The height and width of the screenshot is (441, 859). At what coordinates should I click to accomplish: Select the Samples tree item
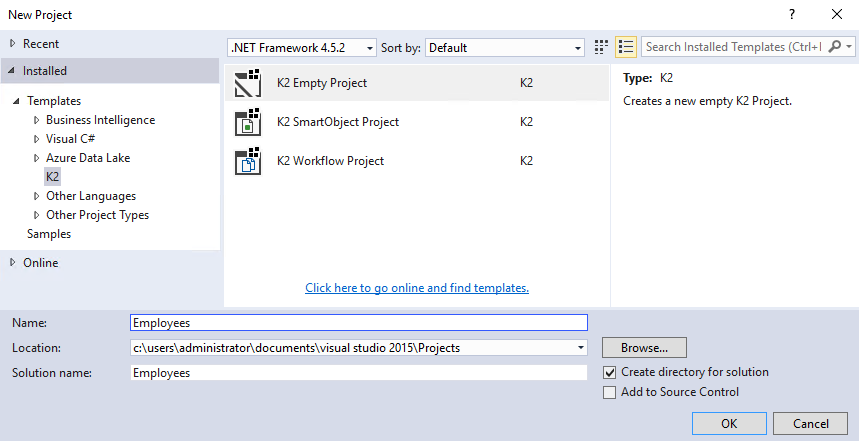49,234
